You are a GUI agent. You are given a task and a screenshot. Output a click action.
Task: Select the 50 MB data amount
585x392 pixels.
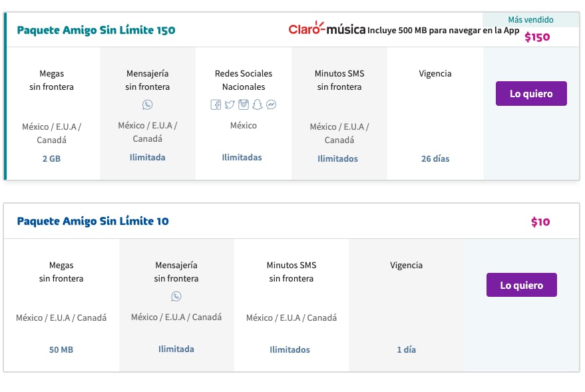coord(61,349)
